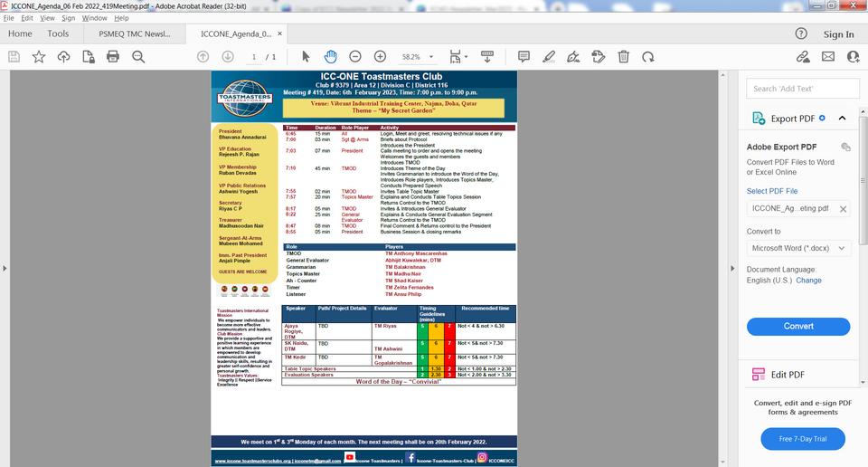Screen dimensions: 868x467
Task: Change the document language link
Action: tap(808, 281)
